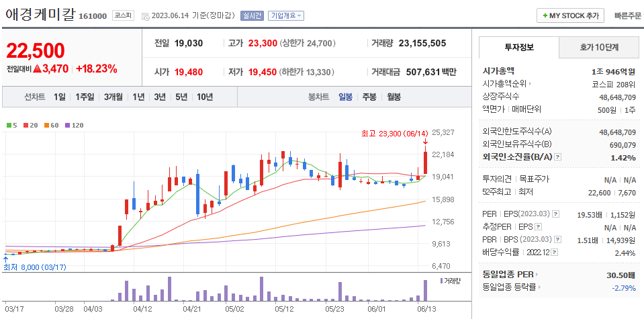Click the 저가 value 19,450
644x319 pixels.
[x=263, y=73]
